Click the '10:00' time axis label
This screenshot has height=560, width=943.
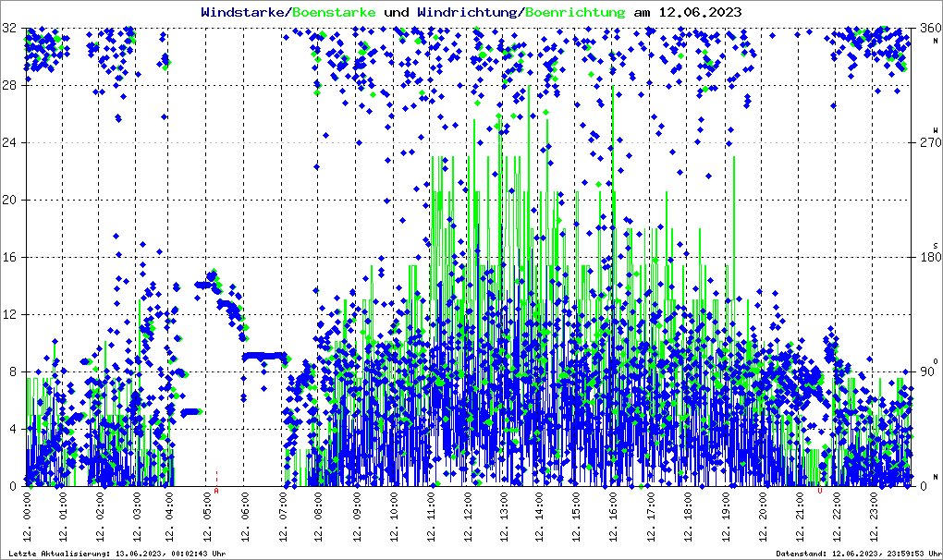point(394,507)
